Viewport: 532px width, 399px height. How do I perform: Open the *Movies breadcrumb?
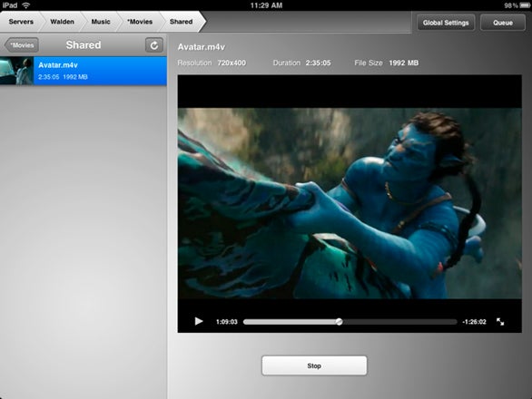click(x=140, y=22)
